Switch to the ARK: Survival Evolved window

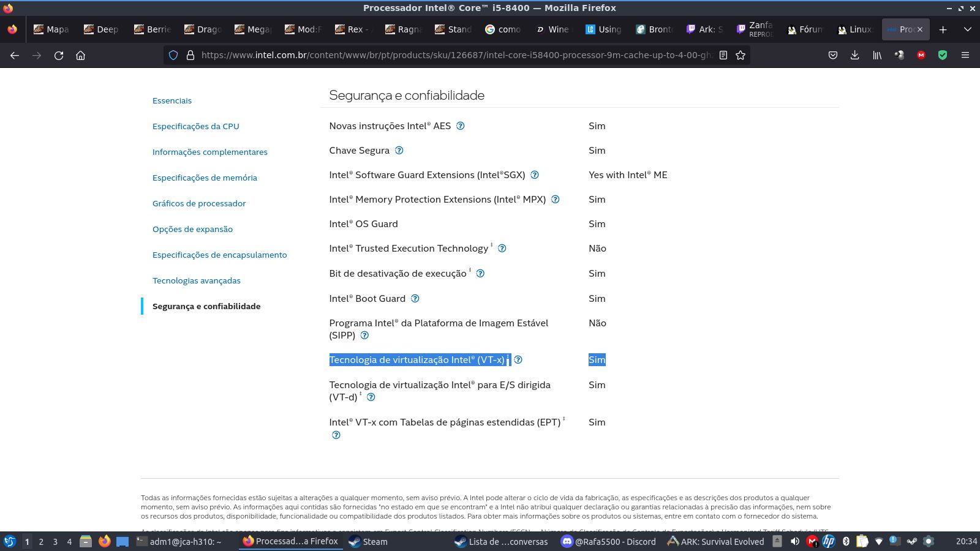click(x=715, y=541)
